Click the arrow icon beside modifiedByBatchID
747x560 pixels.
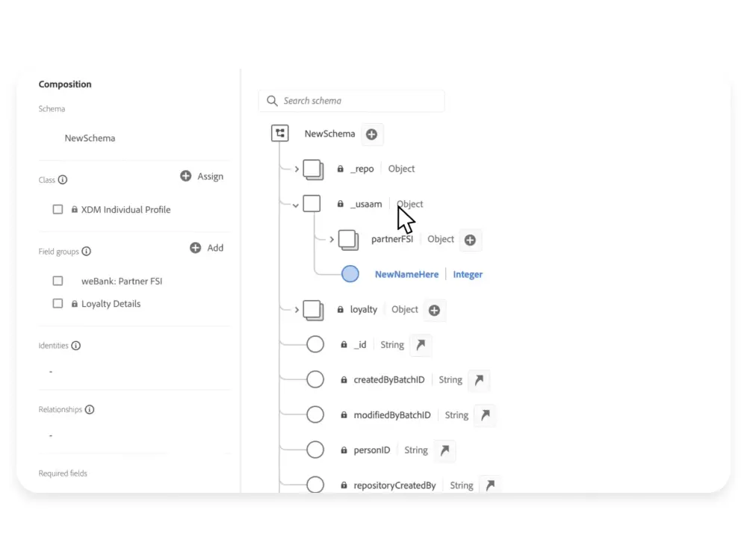pyautogui.click(x=485, y=415)
